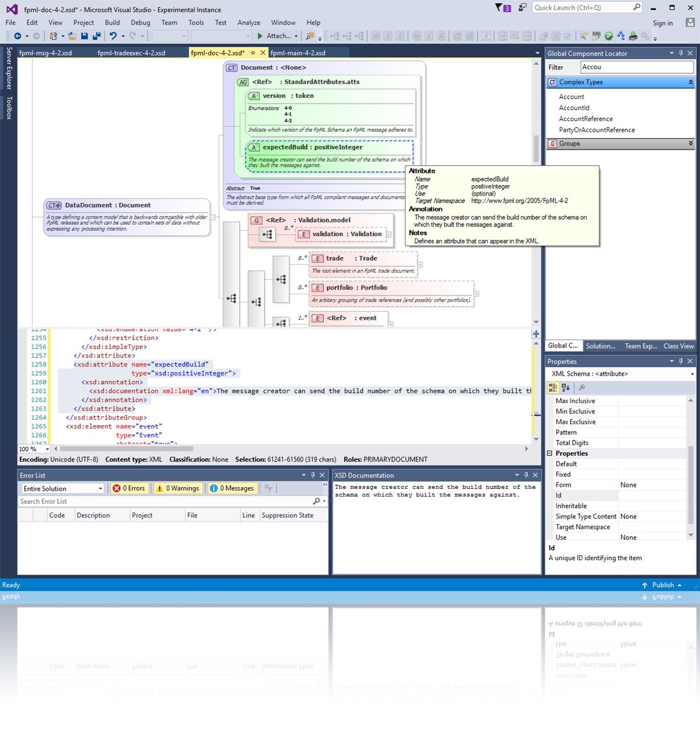This screenshot has height=733, width=700.
Task: Select the Categorized view icon in Properties
Action: point(553,388)
